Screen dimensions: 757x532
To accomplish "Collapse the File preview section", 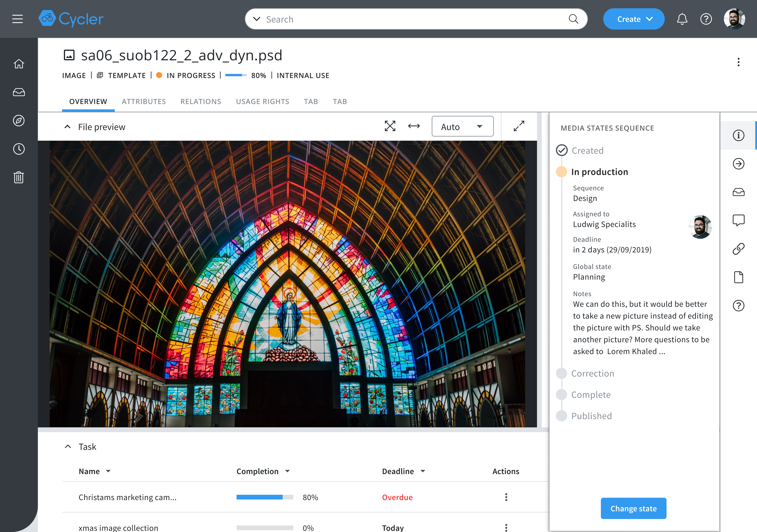I will point(68,126).
